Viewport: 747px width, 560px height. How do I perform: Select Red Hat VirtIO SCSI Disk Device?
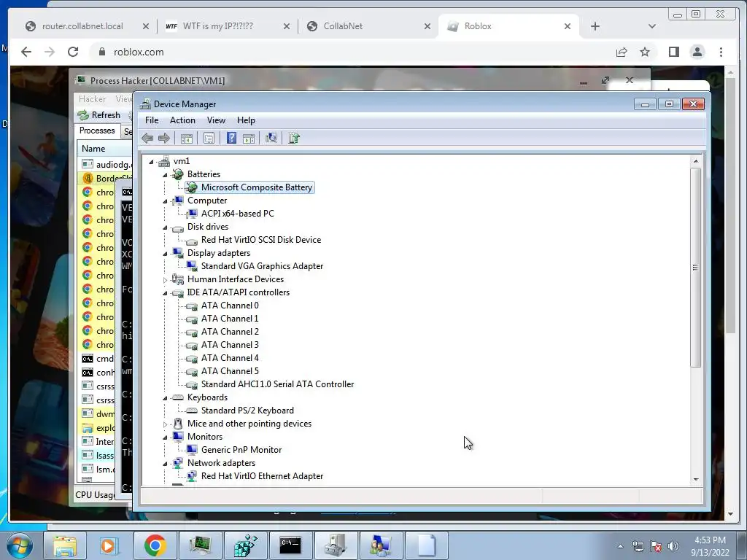click(x=261, y=239)
